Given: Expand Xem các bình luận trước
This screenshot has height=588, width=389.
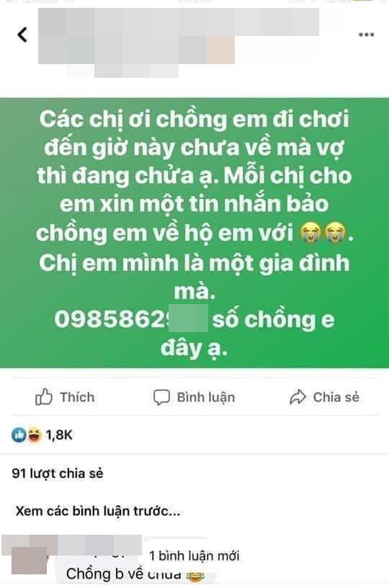Looking at the screenshot, I should (98, 511).
